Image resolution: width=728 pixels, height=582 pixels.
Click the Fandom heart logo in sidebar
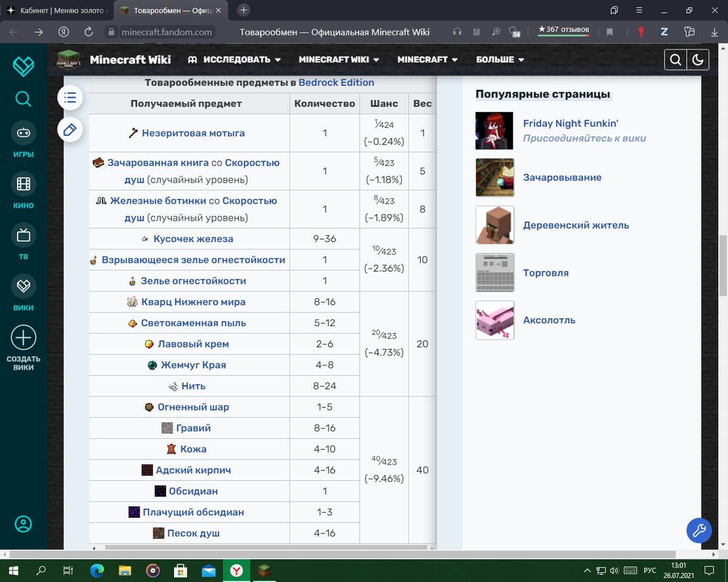pos(24,67)
